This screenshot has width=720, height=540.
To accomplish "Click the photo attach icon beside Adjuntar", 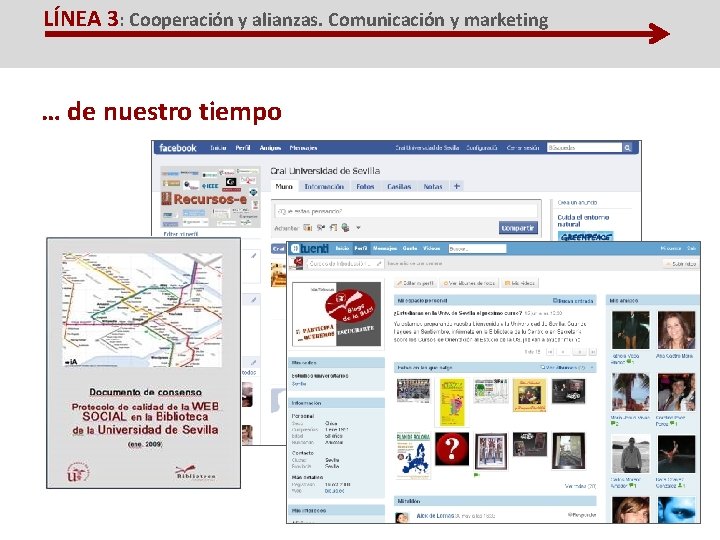I will (308, 228).
